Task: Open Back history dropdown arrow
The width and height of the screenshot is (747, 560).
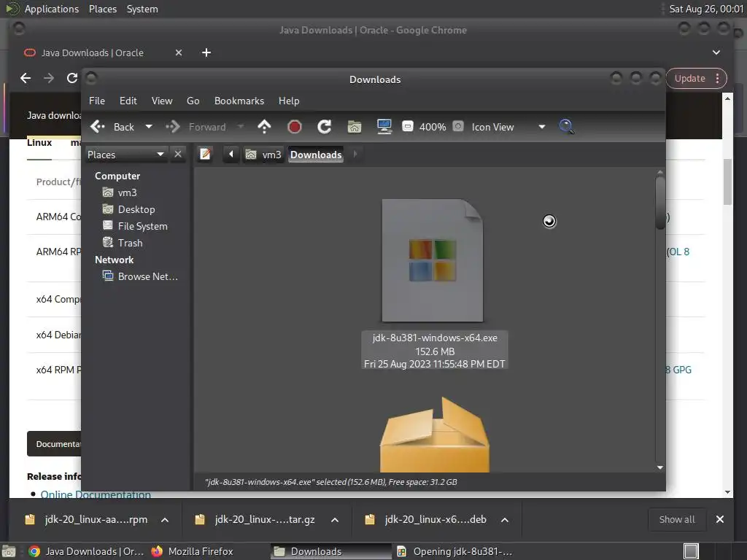Action: pos(149,127)
